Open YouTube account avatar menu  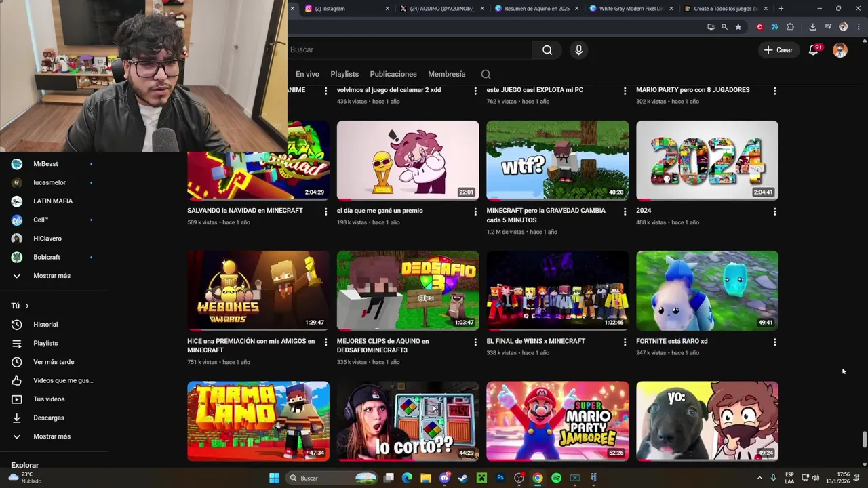coord(840,50)
